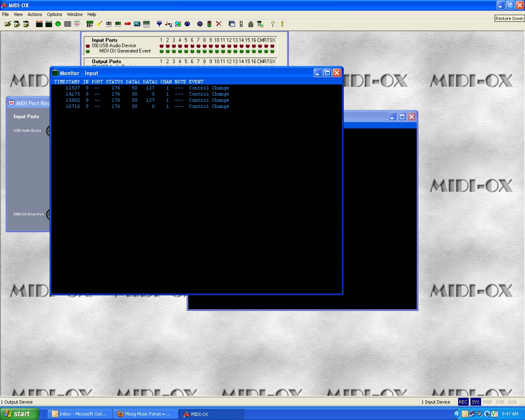Click the yellow guitar toolbar icon
Image resolution: width=525 pixels, height=420 pixels.
tap(99, 24)
